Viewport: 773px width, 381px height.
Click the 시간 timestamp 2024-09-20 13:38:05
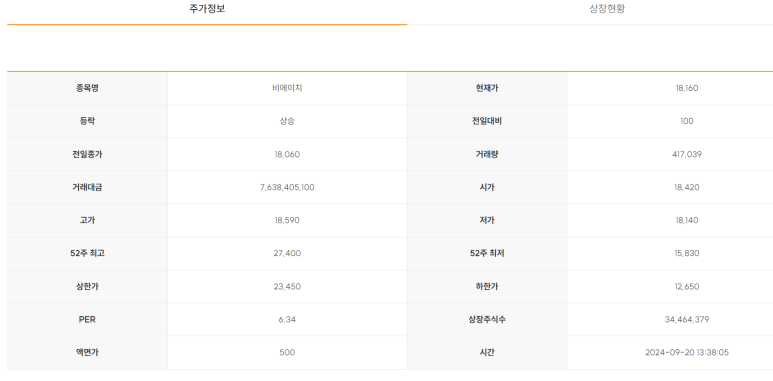687,352
